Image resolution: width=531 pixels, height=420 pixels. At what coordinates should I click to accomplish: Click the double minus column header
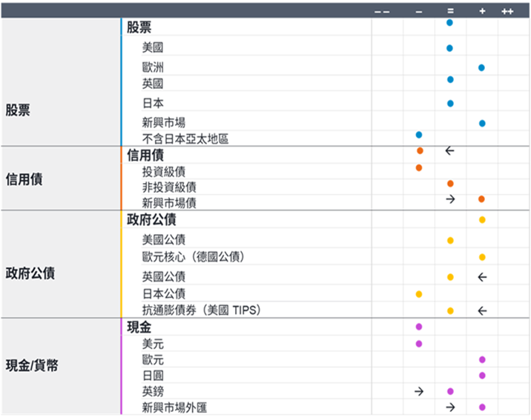[x=382, y=12]
